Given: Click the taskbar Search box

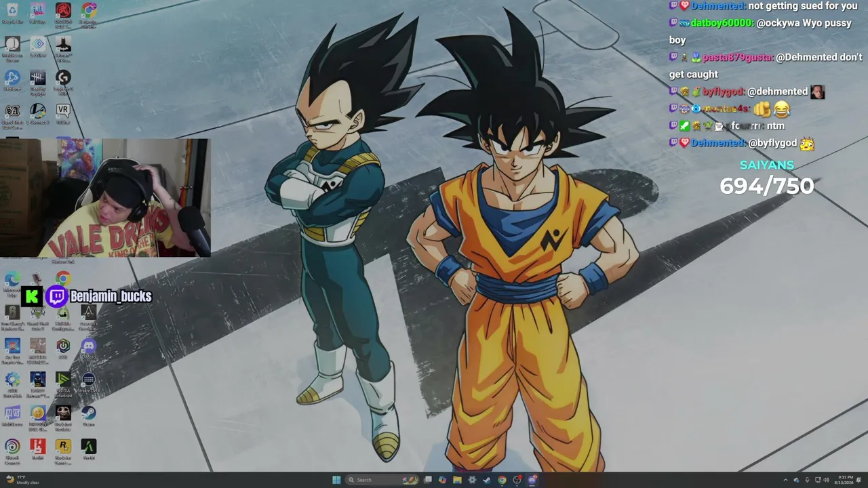Looking at the screenshot, I should tap(382, 480).
